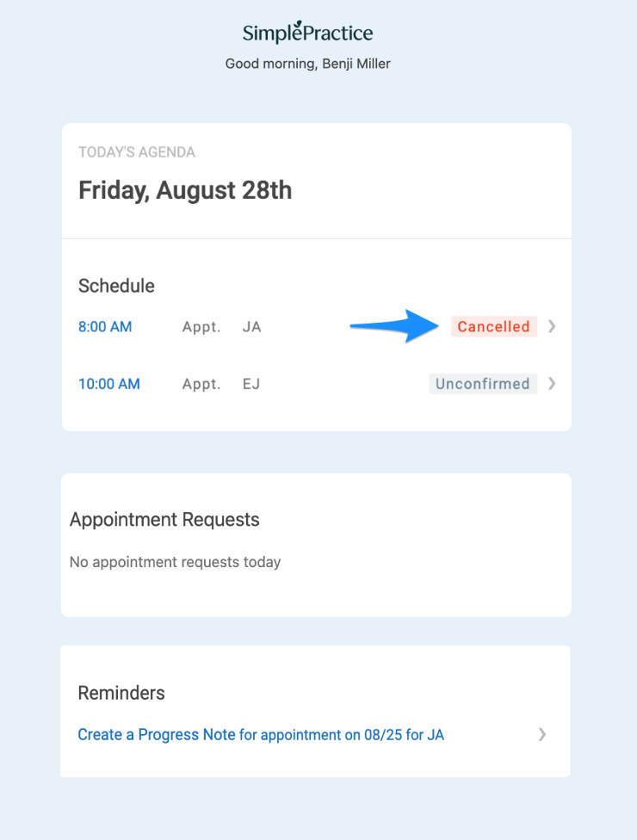The height and width of the screenshot is (840, 637).
Task: Click the Appointment Requests heading
Action: 164,520
